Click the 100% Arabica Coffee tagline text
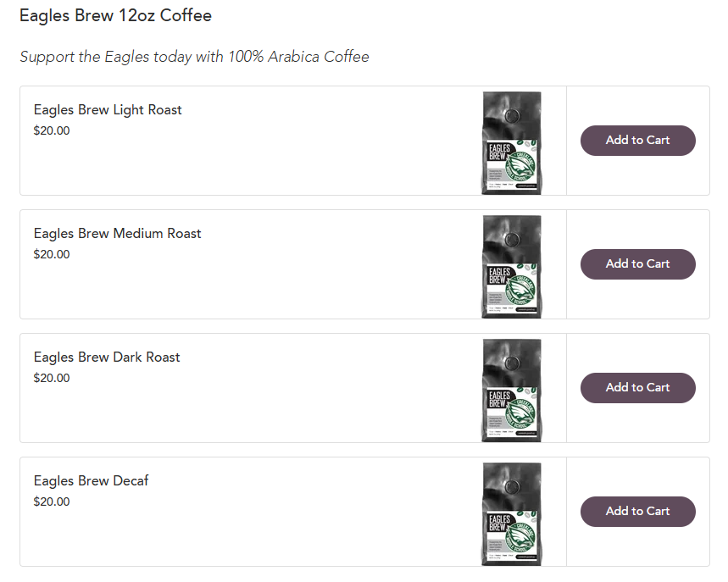Image resolution: width=728 pixels, height=582 pixels. click(298, 57)
